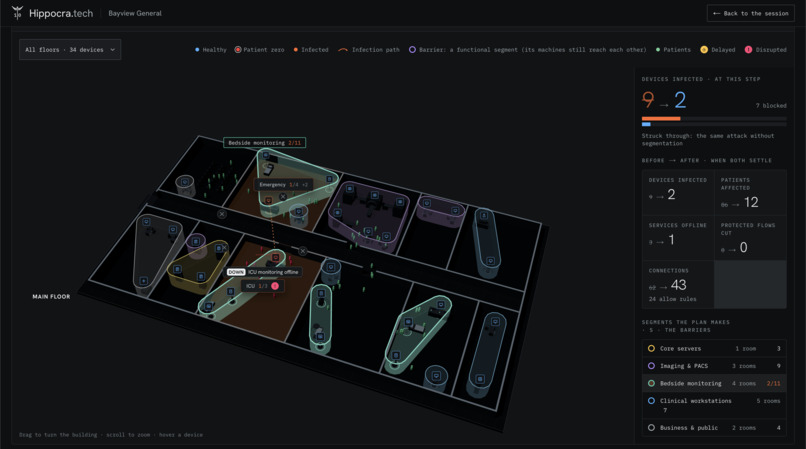Image resolution: width=806 pixels, height=449 pixels.
Task: Select the top device of the gray Business segment
Action: pos(146,222)
